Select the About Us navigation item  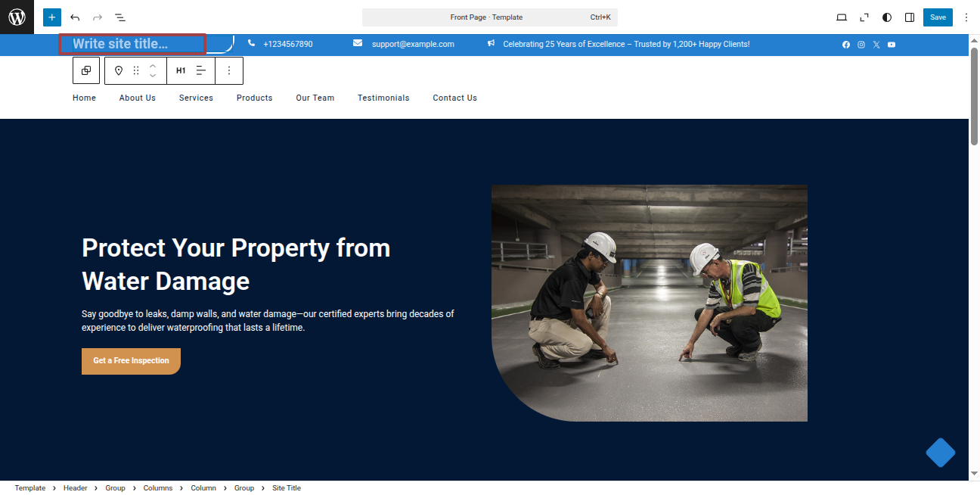(x=138, y=98)
